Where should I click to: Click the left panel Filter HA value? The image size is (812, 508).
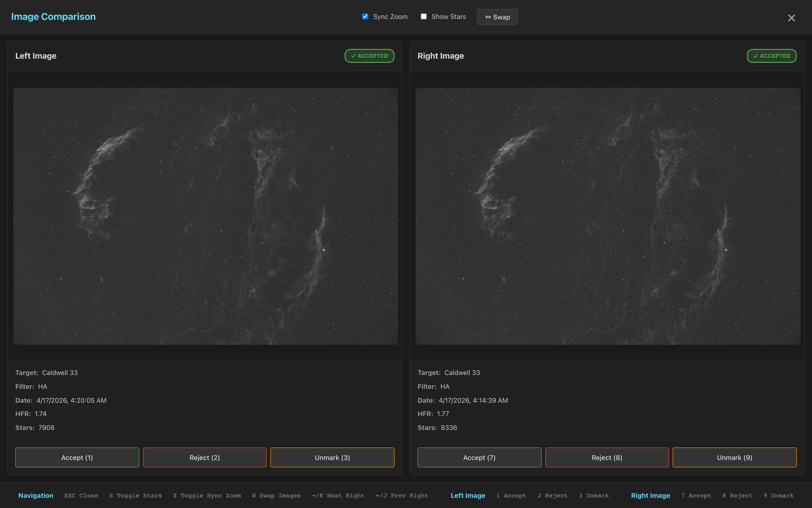(43, 386)
